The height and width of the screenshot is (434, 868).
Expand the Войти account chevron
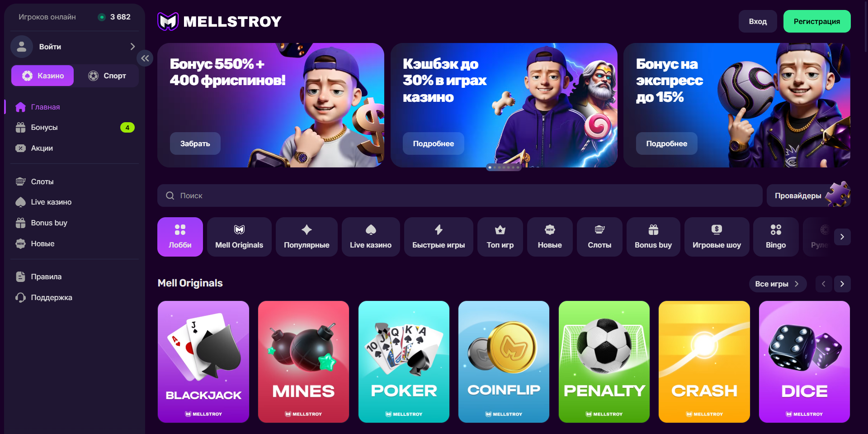(132, 47)
